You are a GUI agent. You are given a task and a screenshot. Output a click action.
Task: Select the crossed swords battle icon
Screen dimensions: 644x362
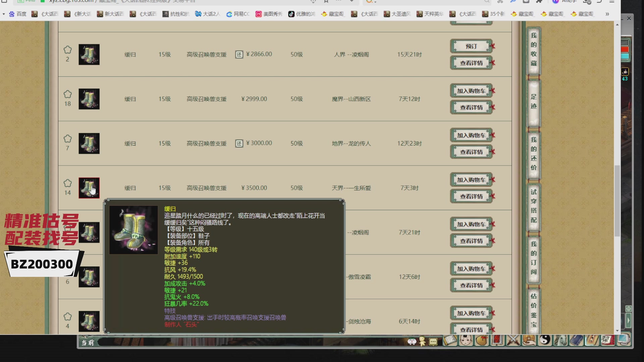pos(512,341)
